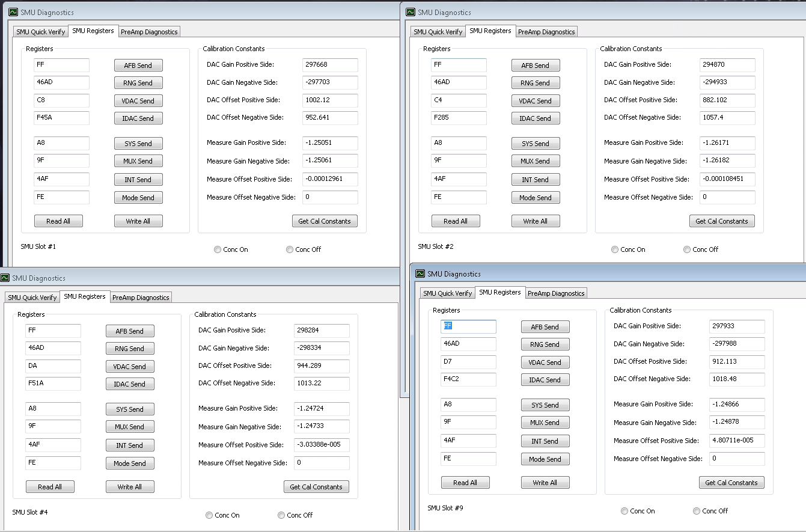Select Conc On in SMU Slot #2 window
Viewport: 806px width, 532px height.
click(628, 249)
